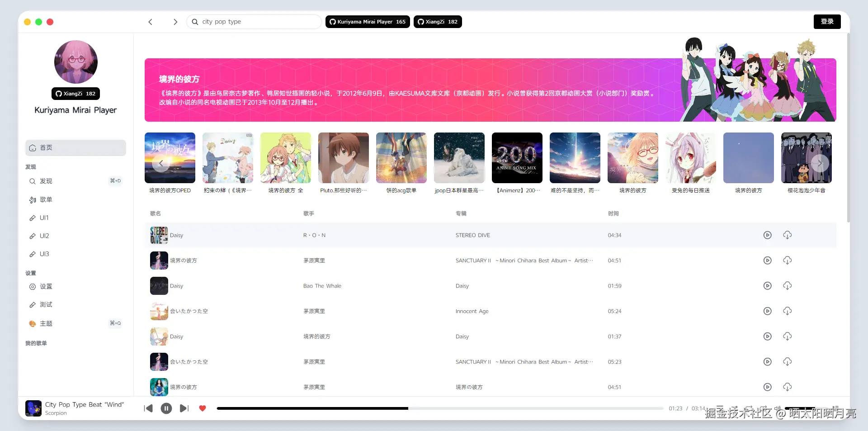Click the STEREO DIVE album name

coord(472,235)
